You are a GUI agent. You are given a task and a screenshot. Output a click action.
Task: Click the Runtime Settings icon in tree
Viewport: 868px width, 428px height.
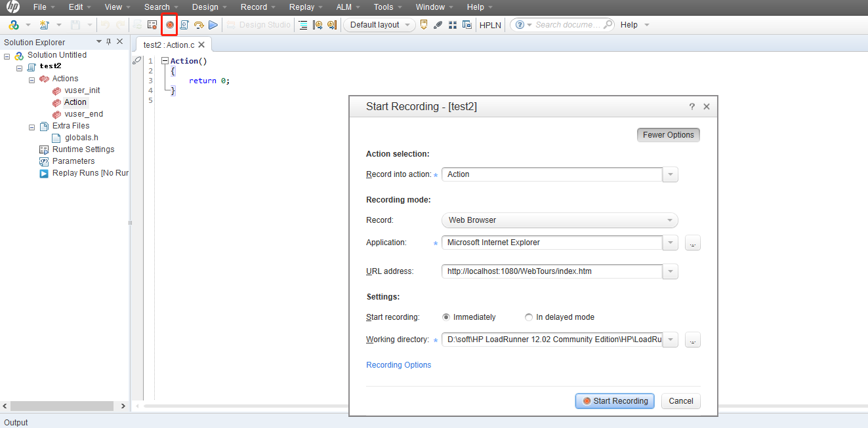(x=44, y=149)
